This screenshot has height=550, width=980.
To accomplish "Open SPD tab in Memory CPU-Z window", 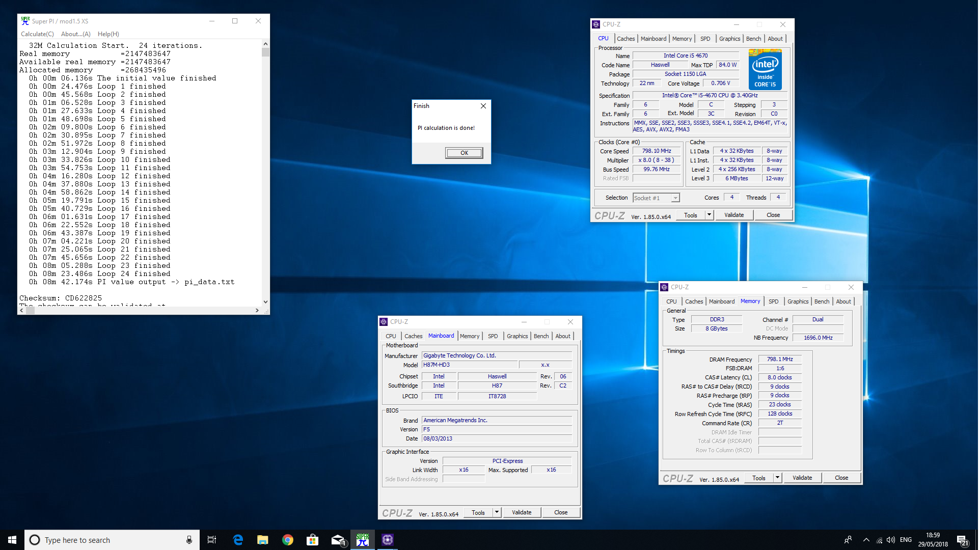I will (773, 301).
